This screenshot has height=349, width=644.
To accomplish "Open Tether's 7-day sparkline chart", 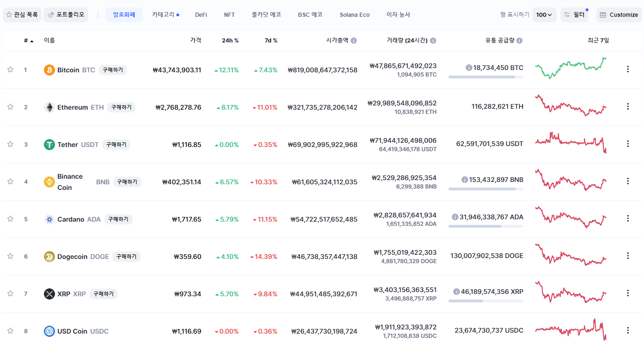I will [x=570, y=143].
